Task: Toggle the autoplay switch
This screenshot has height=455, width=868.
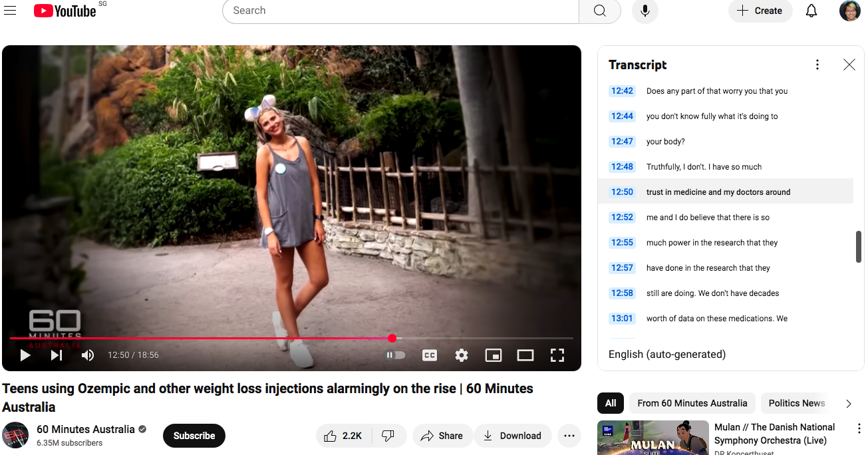Action: pyautogui.click(x=396, y=355)
